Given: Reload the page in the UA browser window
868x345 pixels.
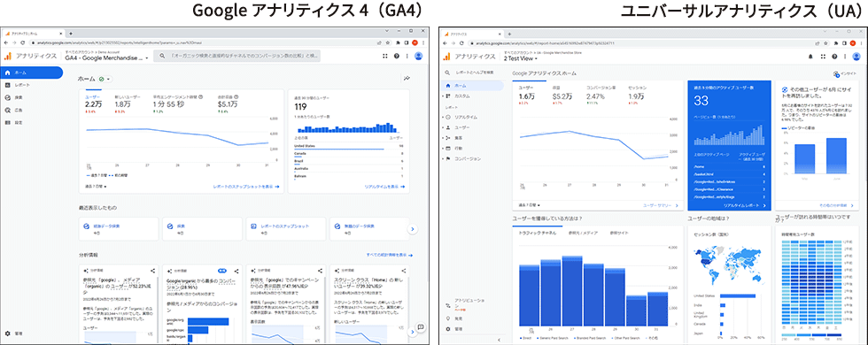Looking at the screenshot, I should 461,42.
